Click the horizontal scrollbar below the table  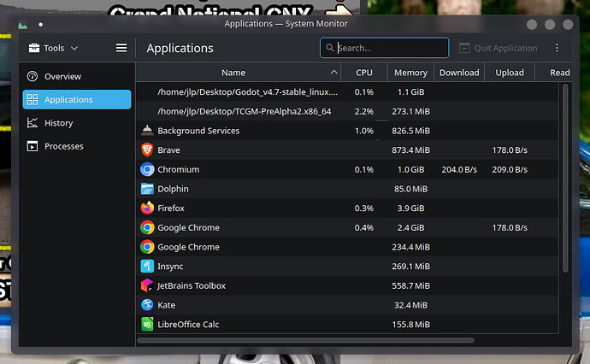305,340
